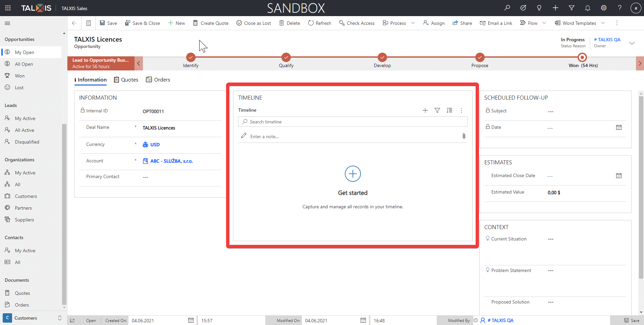Open the Created On calendar icon
This screenshot has height=325, width=644.
pyautogui.click(x=191, y=320)
